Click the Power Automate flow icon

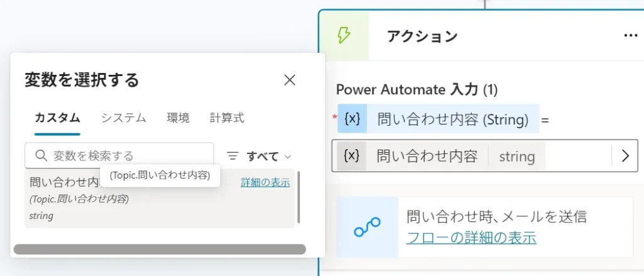pyautogui.click(x=367, y=228)
